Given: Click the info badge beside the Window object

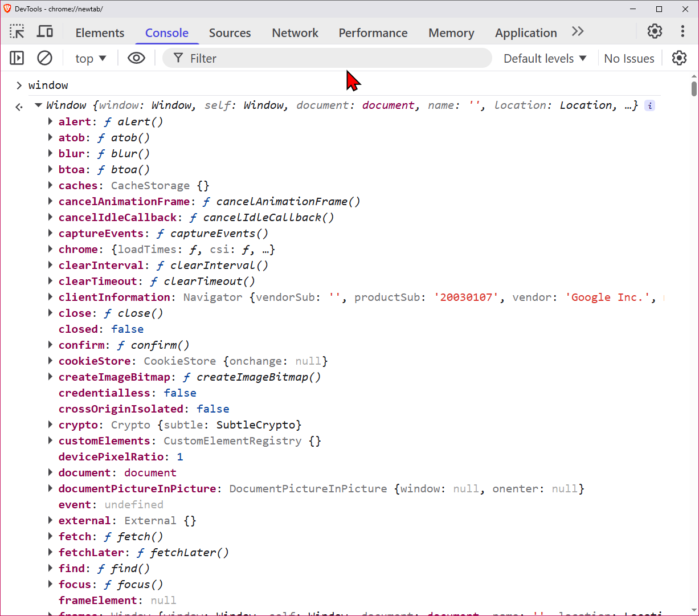Looking at the screenshot, I should [649, 105].
